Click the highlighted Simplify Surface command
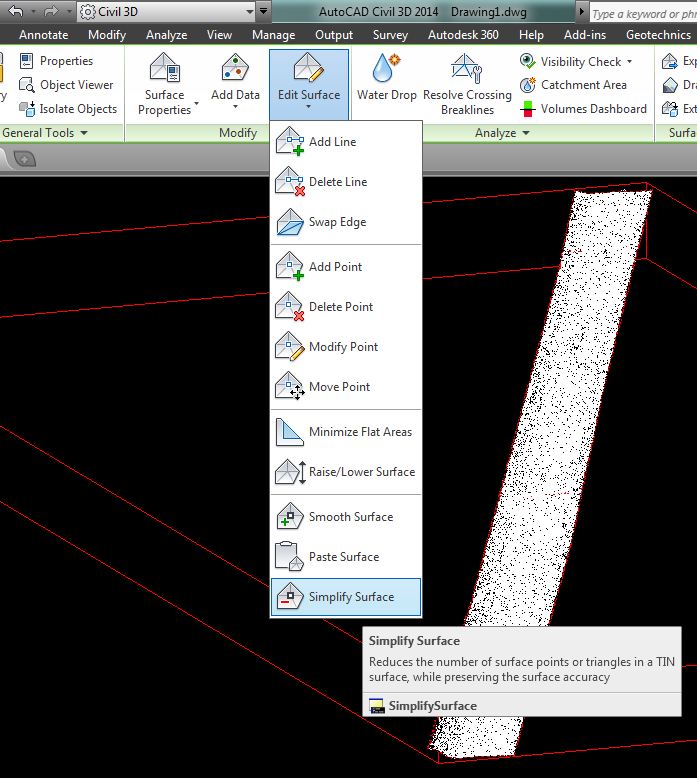This screenshot has height=778, width=697. coord(346,597)
